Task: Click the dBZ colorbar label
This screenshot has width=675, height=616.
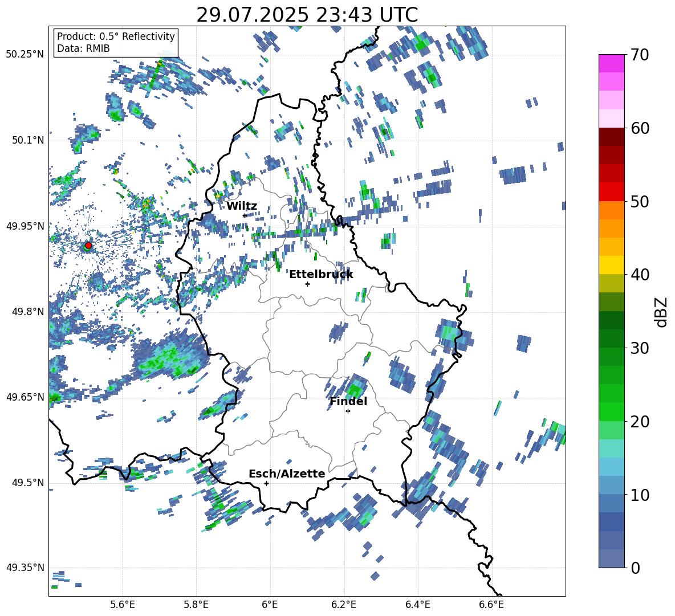Action: pyautogui.click(x=661, y=312)
